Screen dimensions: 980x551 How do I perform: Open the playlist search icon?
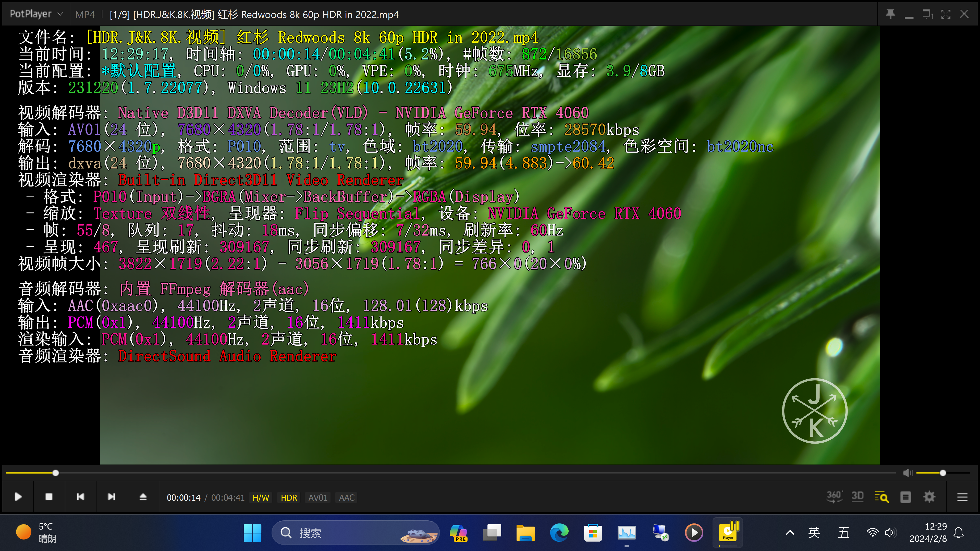[881, 497]
